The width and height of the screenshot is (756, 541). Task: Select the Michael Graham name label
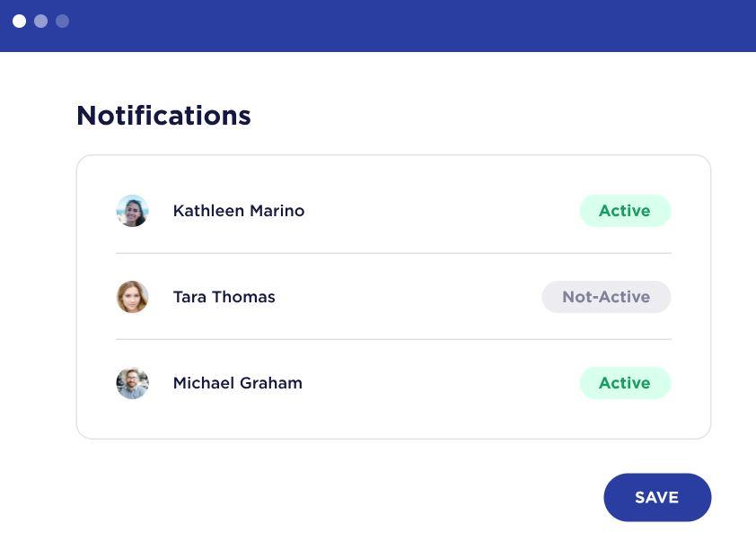point(238,383)
